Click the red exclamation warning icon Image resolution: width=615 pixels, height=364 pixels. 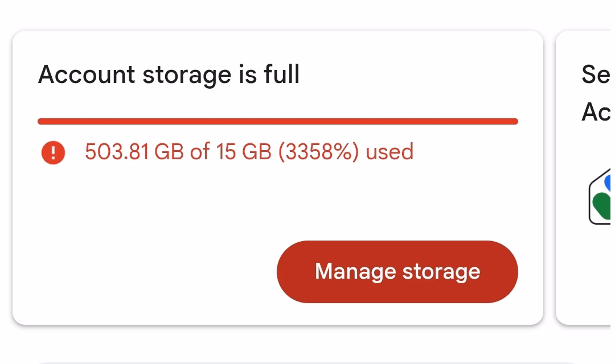pyautogui.click(x=53, y=152)
